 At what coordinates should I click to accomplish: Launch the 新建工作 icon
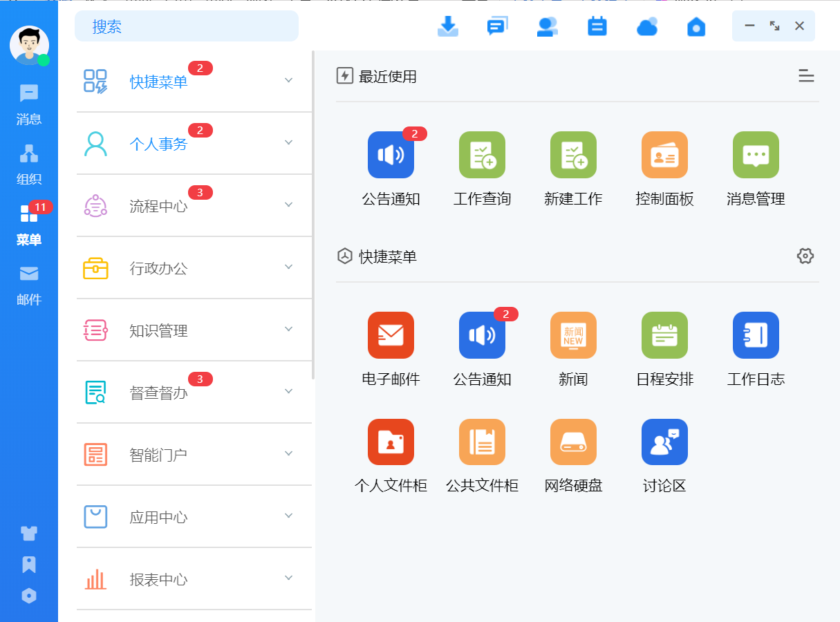pyautogui.click(x=573, y=155)
